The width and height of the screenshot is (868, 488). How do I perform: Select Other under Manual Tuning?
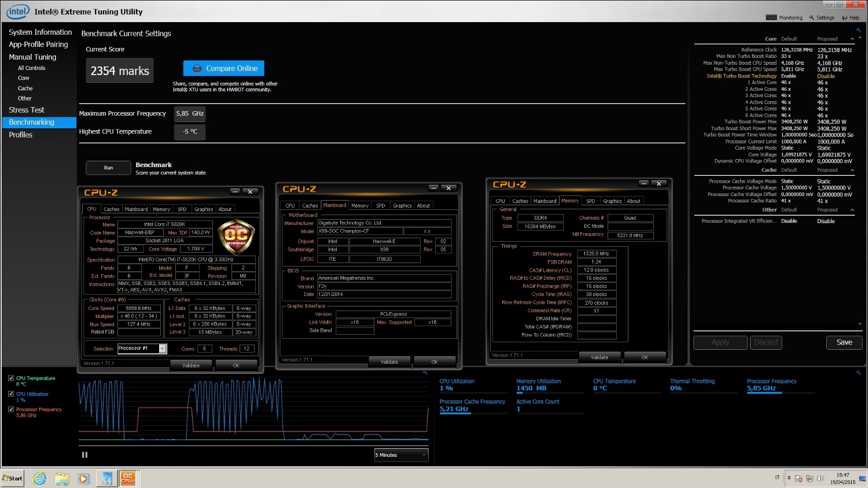(24, 98)
